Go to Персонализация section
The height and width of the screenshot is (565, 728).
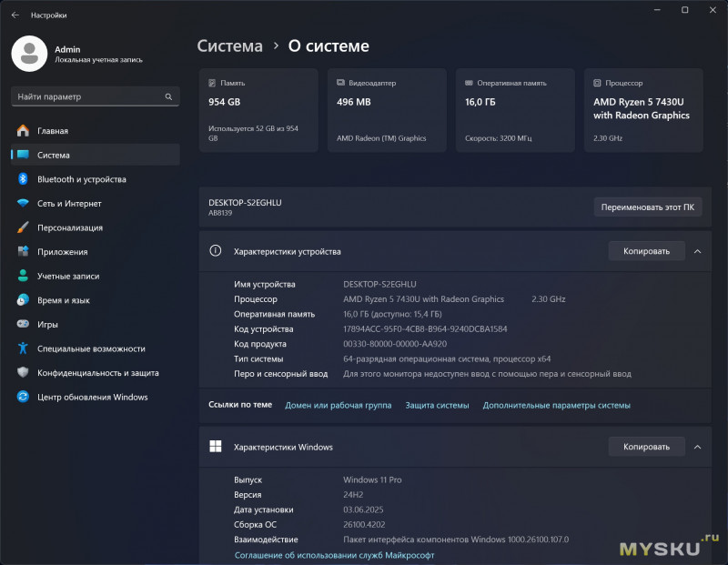pyautogui.click(x=96, y=227)
